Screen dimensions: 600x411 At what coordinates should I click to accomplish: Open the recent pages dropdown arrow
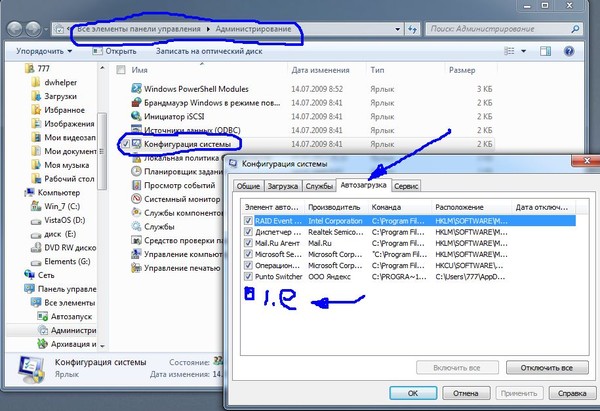click(x=46, y=29)
